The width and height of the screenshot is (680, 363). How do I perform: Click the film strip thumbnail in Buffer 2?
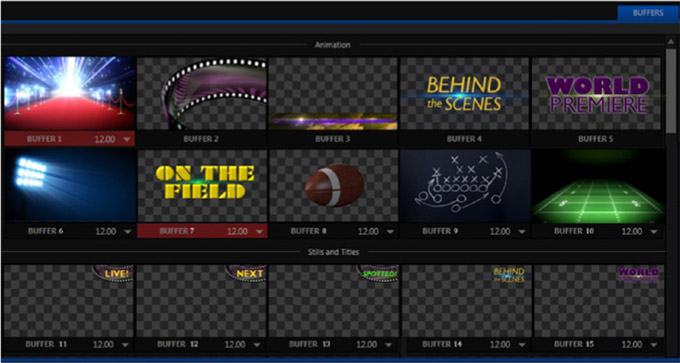(x=202, y=93)
